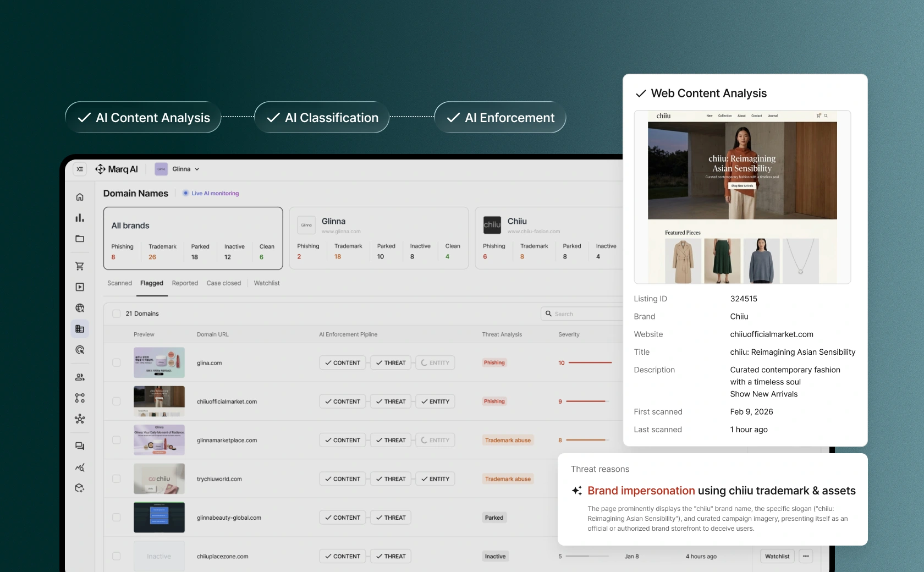Open the trend search insights sidebar icon
Viewport: 924px width, 572px height.
[80, 468]
